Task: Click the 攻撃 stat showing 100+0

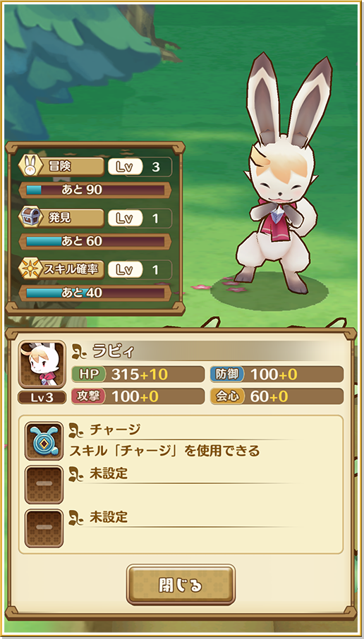Action: coord(138,396)
